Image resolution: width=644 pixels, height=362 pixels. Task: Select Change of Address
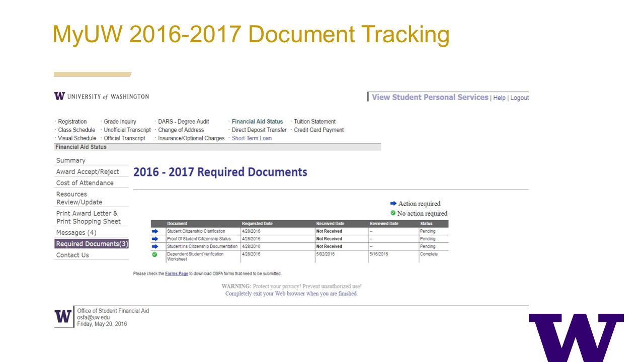181,130
